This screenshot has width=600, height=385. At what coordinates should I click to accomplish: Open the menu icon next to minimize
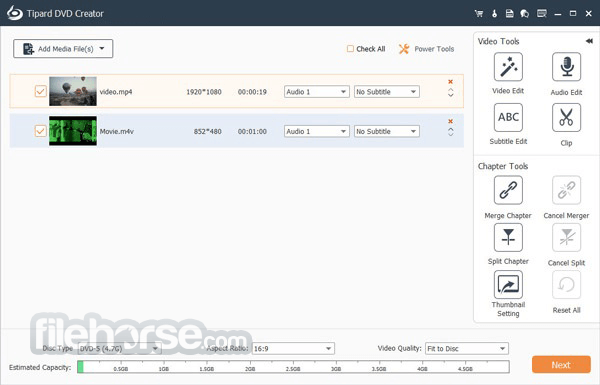(541, 13)
